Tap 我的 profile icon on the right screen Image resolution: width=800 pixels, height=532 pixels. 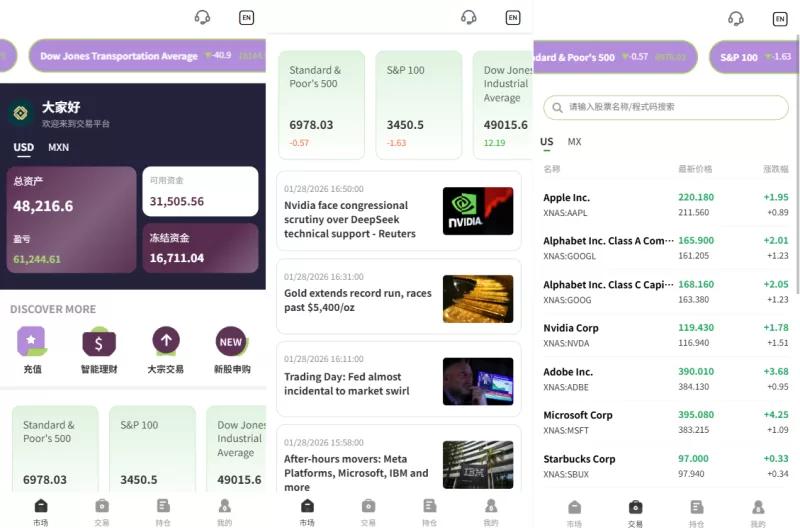758,508
